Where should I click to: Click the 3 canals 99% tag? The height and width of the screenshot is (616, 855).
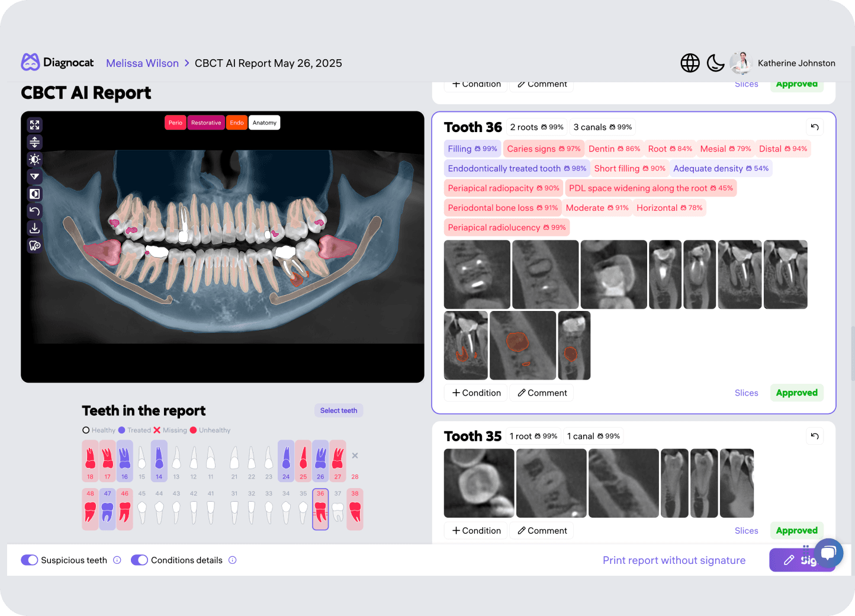pos(603,127)
